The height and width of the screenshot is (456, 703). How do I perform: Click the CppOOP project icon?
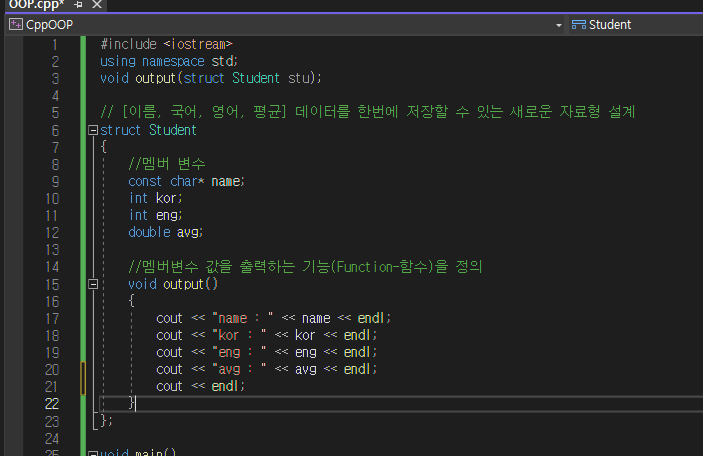click(x=16, y=25)
